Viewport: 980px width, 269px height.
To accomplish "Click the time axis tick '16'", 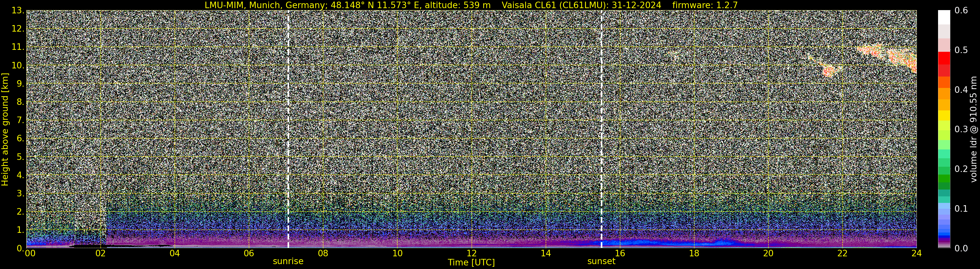I will pyautogui.click(x=620, y=253).
